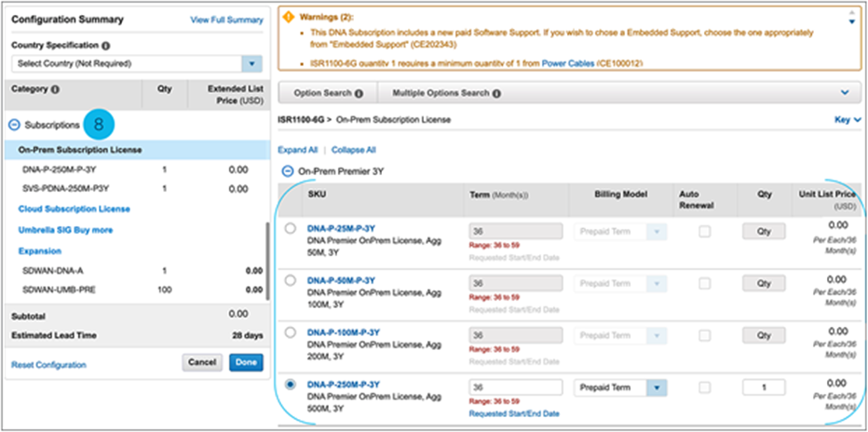Toggle Auto Renewal for DNA-P-100M-P-3Y
Image resolution: width=868 pixels, height=432 pixels.
point(704,336)
